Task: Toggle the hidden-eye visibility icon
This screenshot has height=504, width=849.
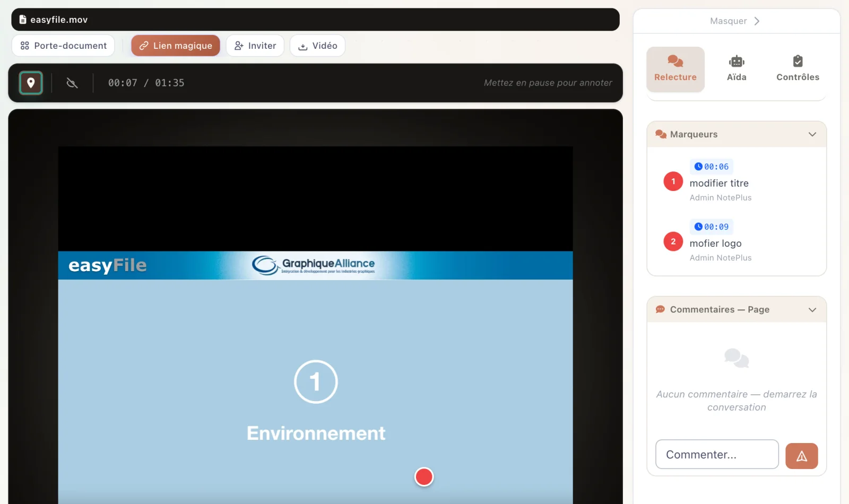Action: point(72,83)
